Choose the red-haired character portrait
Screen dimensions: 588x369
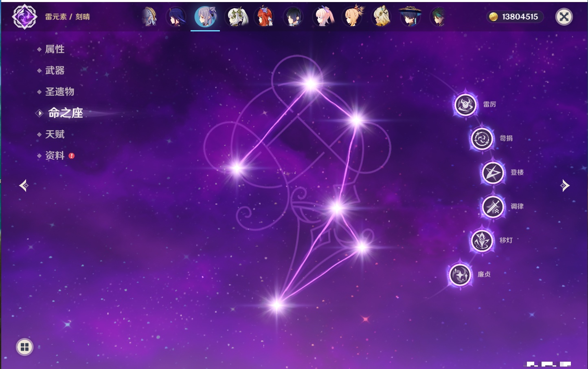point(264,17)
